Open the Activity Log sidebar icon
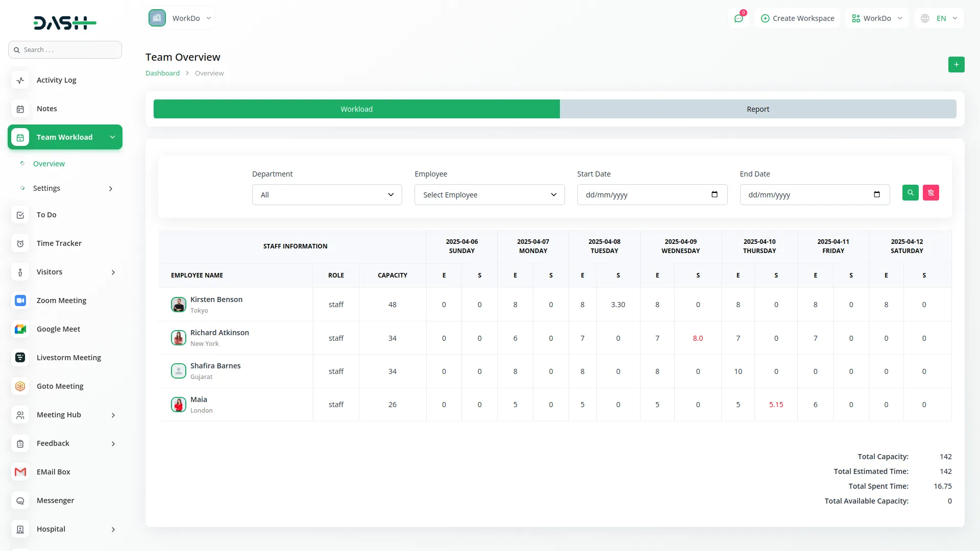The image size is (980, 551). [x=20, y=80]
